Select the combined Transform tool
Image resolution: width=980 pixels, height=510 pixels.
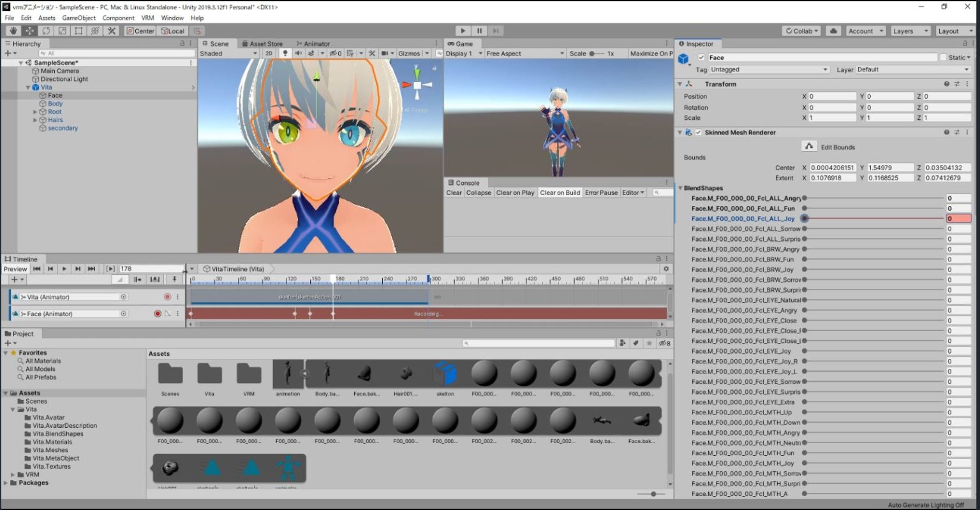pos(95,31)
